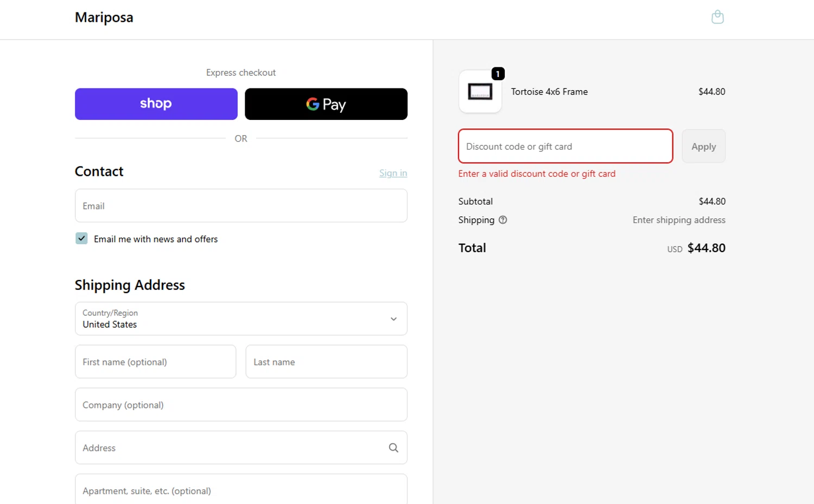The image size is (814, 504).
Task: Click the First name (optional) field
Action: point(156,362)
